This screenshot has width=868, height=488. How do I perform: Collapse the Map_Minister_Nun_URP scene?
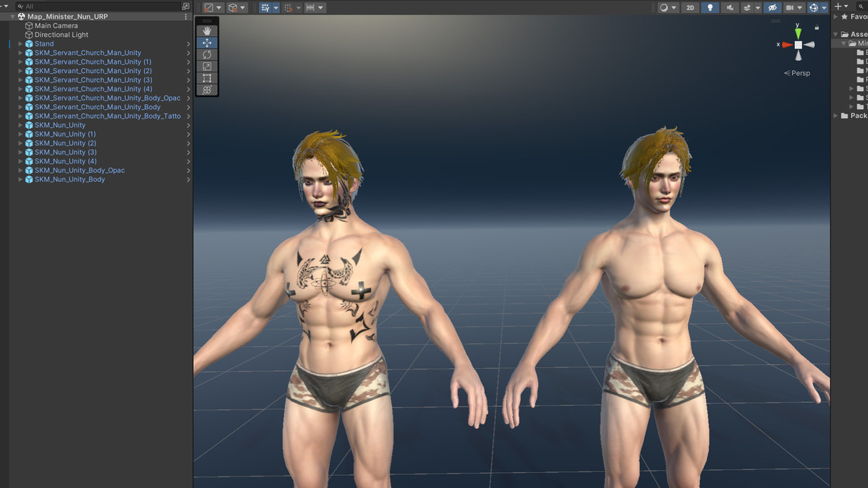click(x=13, y=16)
